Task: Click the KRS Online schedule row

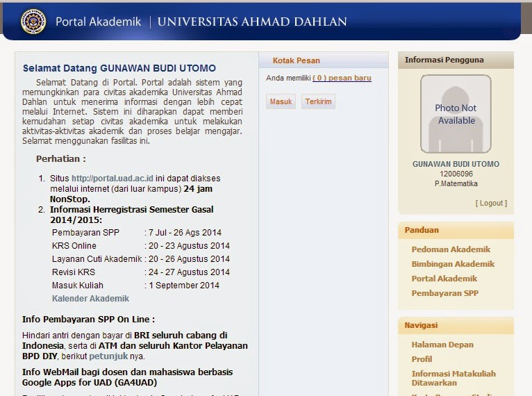Action: 141,246
